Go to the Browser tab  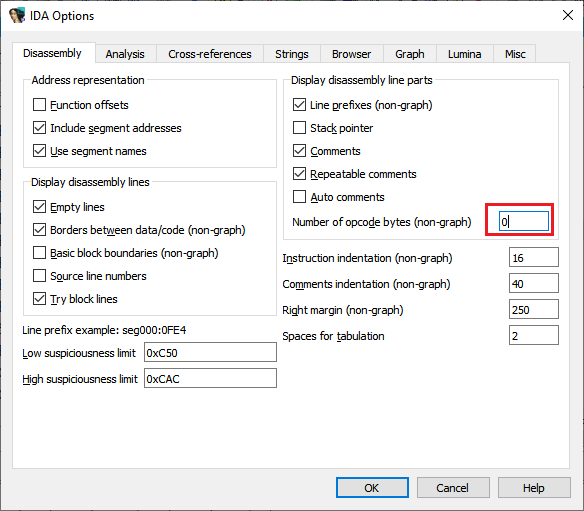click(x=351, y=54)
